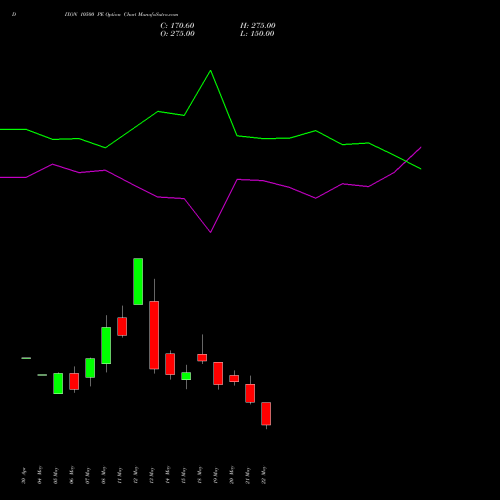Select the 04 May date label
The width and height of the screenshot is (500, 500).
40,475
